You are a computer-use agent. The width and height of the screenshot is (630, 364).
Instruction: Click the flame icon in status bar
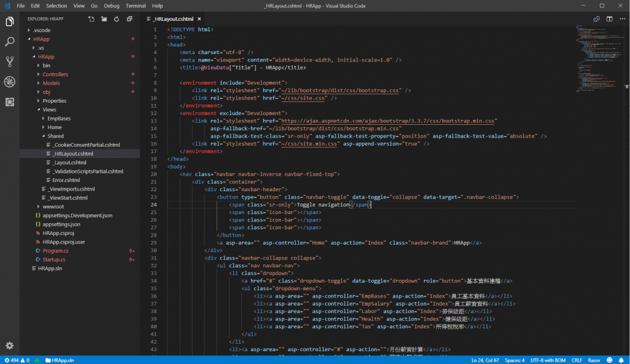pos(37,360)
